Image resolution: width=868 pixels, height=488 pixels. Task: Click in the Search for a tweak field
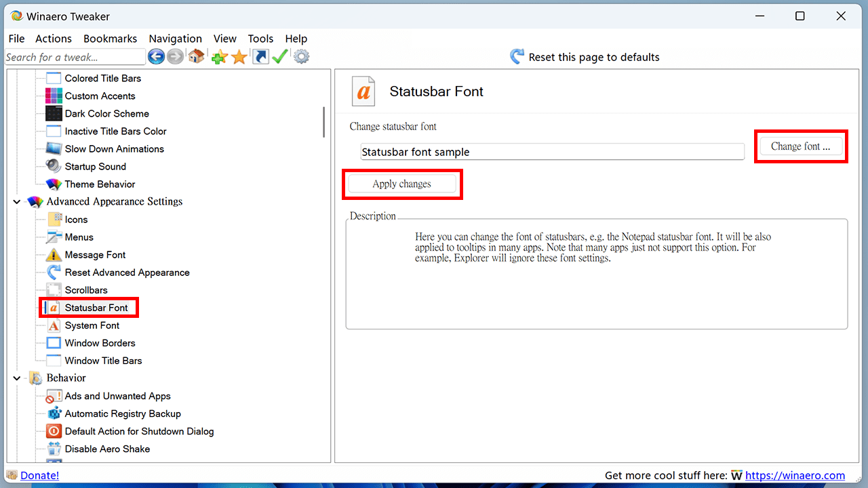click(75, 57)
